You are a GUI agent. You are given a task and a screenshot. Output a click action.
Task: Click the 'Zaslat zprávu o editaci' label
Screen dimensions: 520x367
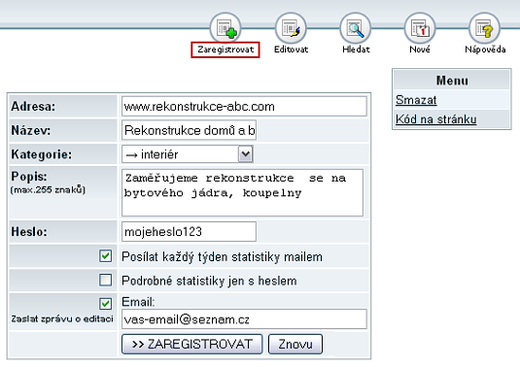62,319
